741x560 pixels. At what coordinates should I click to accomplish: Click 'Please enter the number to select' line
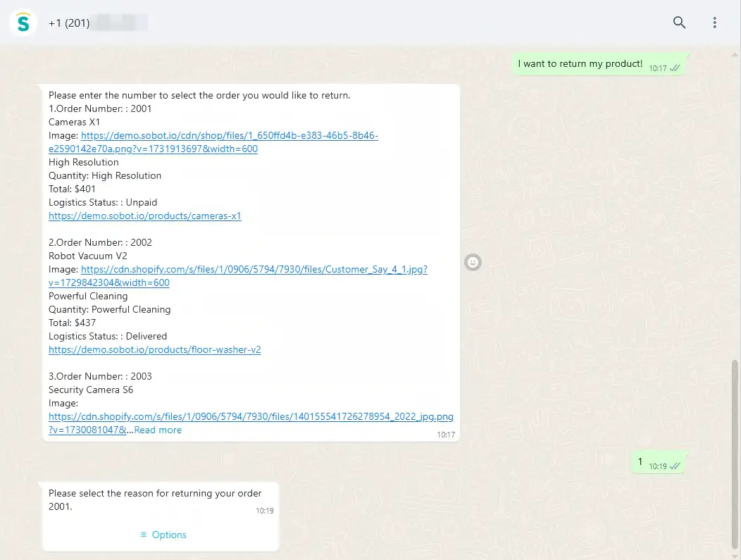199,96
